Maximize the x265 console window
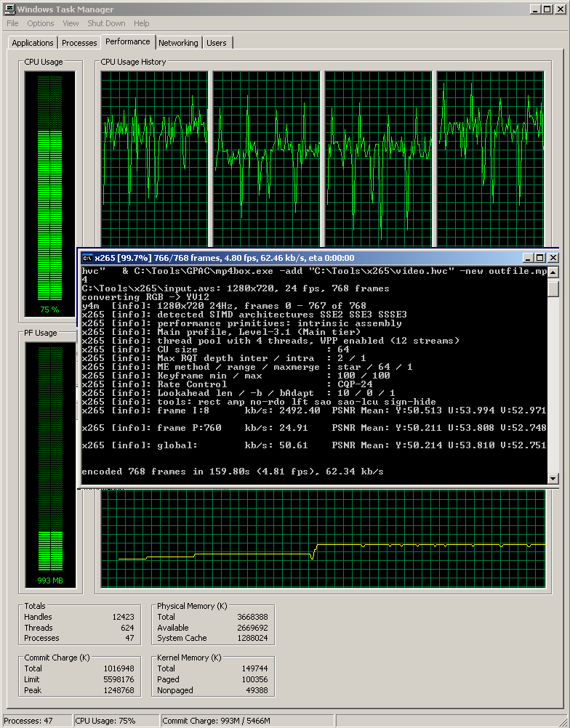The image size is (570, 728). [539, 258]
